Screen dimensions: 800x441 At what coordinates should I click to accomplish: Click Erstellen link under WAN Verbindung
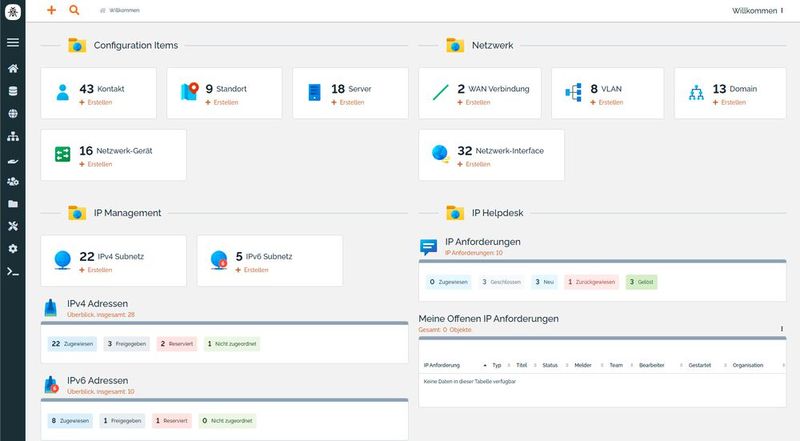point(474,103)
